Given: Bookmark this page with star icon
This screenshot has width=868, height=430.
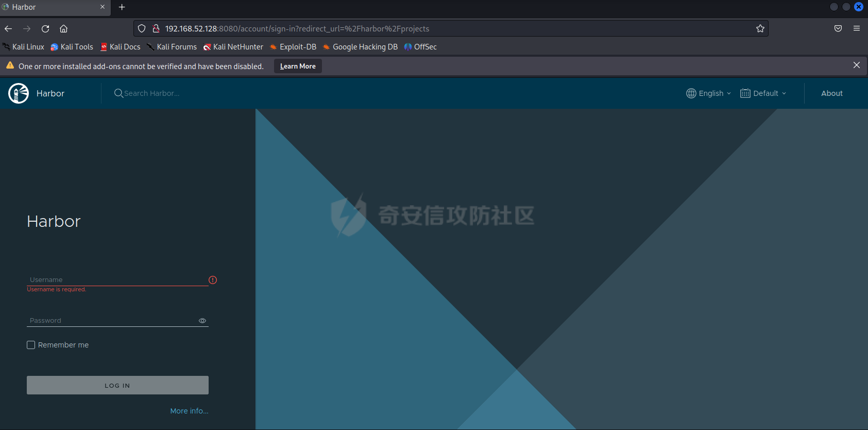Looking at the screenshot, I should (760, 28).
